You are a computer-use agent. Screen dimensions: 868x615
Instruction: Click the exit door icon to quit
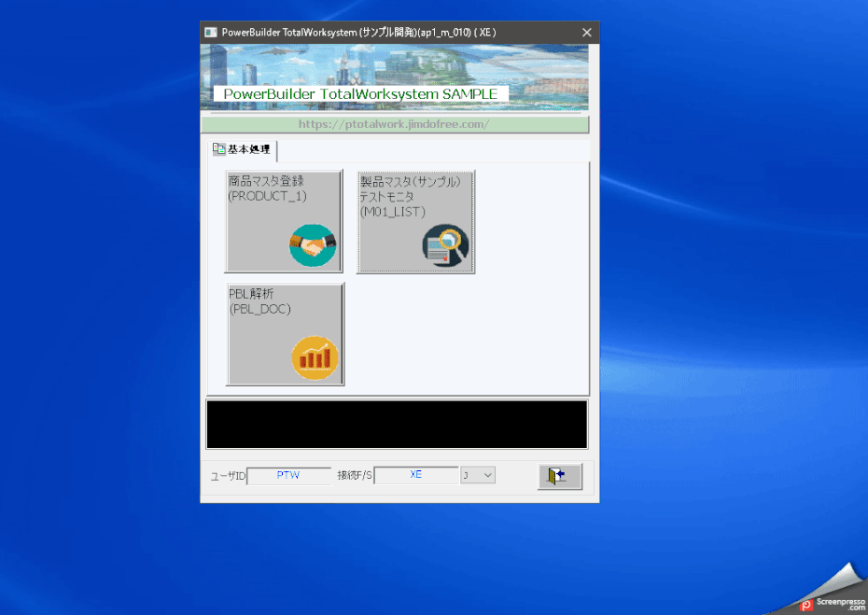(x=559, y=476)
